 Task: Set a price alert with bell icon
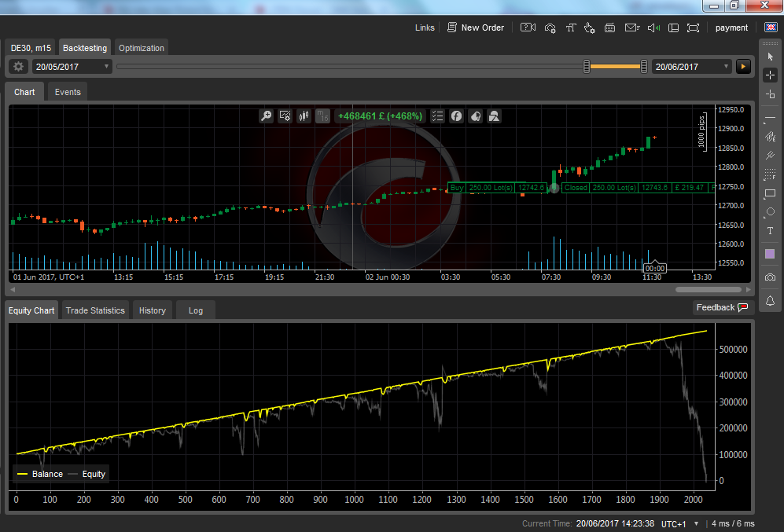770,301
